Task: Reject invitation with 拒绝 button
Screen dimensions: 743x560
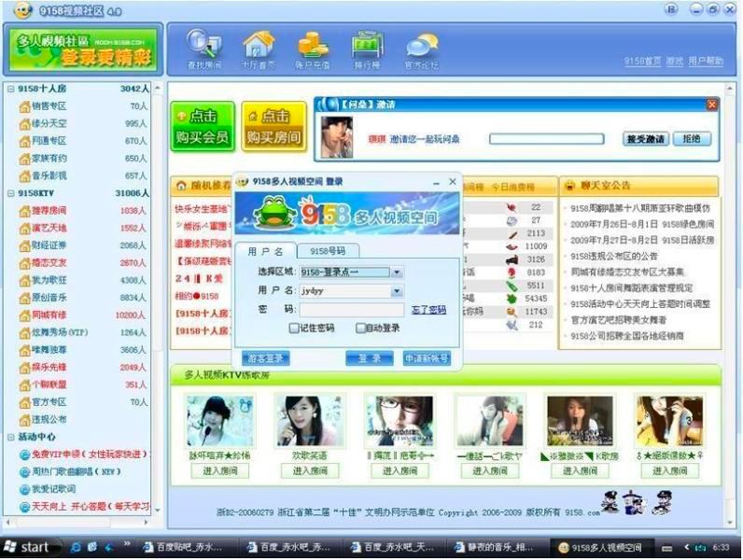Action: [x=692, y=139]
